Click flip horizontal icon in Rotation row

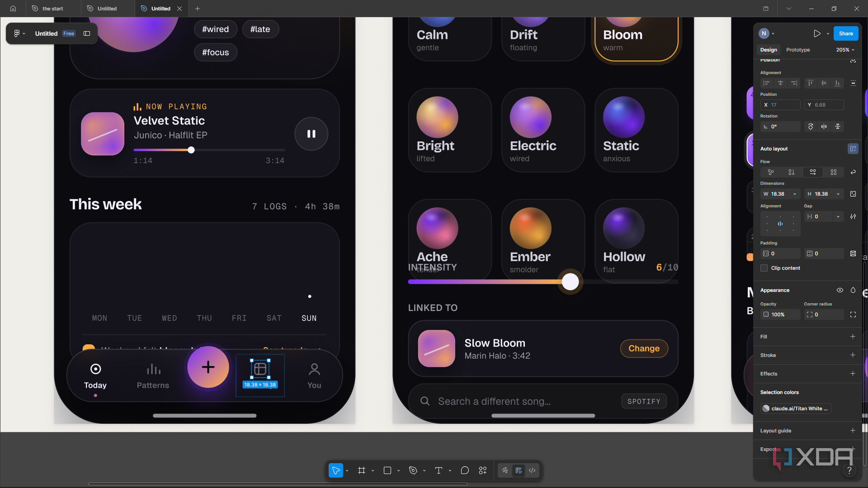824,127
